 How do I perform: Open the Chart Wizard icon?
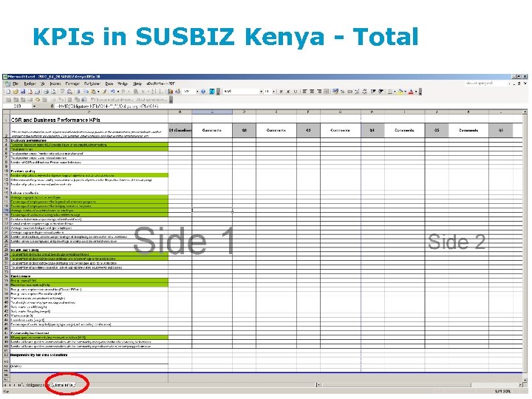click(x=170, y=92)
